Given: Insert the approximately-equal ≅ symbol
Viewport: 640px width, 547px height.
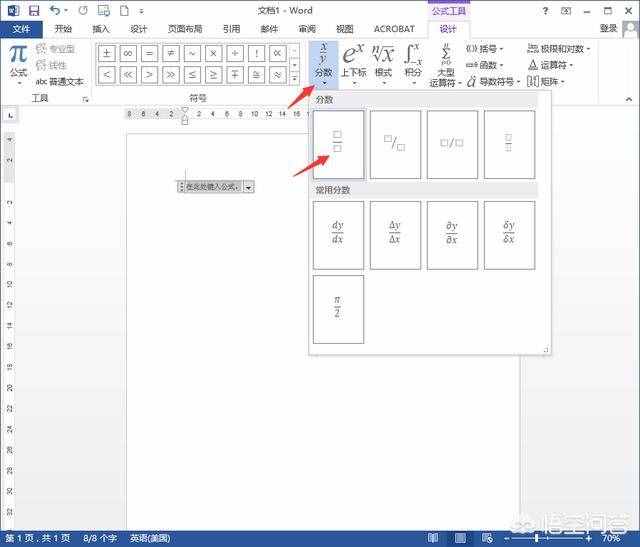Looking at the screenshot, I should pyautogui.click(x=256, y=75).
